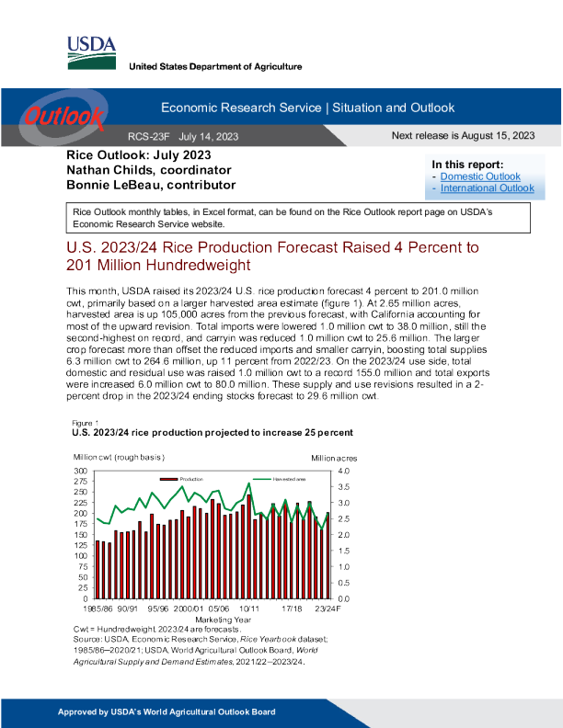Click 'Nathan Childs, coordinator' line
The width and height of the screenshot is (563, 728).
click(149, 170)
